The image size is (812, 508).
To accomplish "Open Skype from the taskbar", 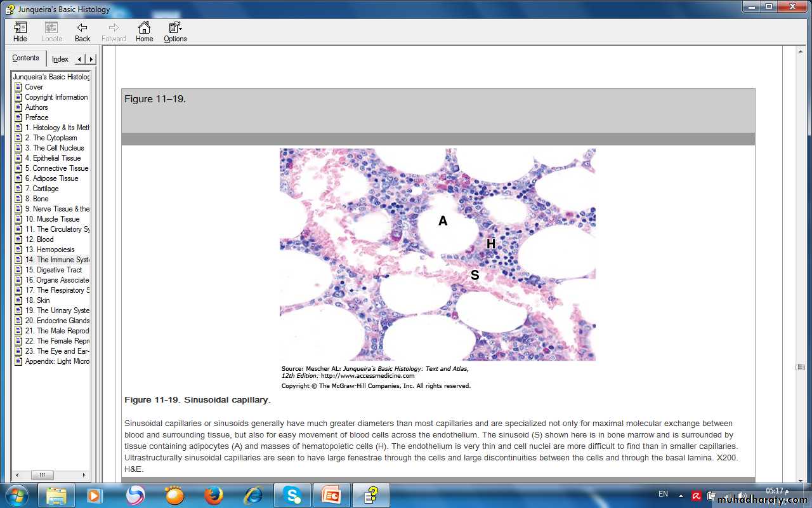I will pos(292,495).
